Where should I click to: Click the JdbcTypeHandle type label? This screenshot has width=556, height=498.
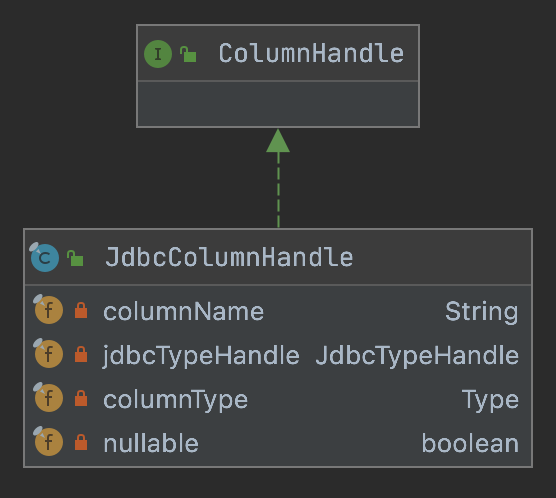pos(417,356)
